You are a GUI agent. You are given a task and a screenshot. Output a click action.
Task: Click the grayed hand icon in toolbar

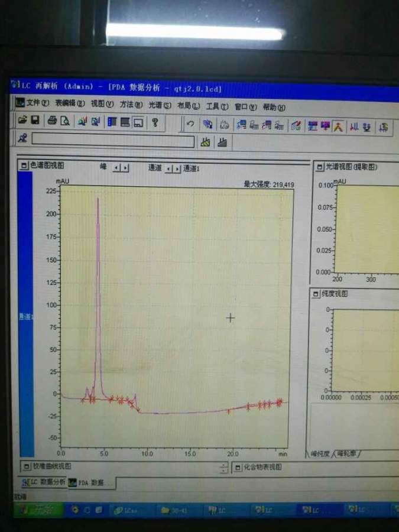[224, 125]
